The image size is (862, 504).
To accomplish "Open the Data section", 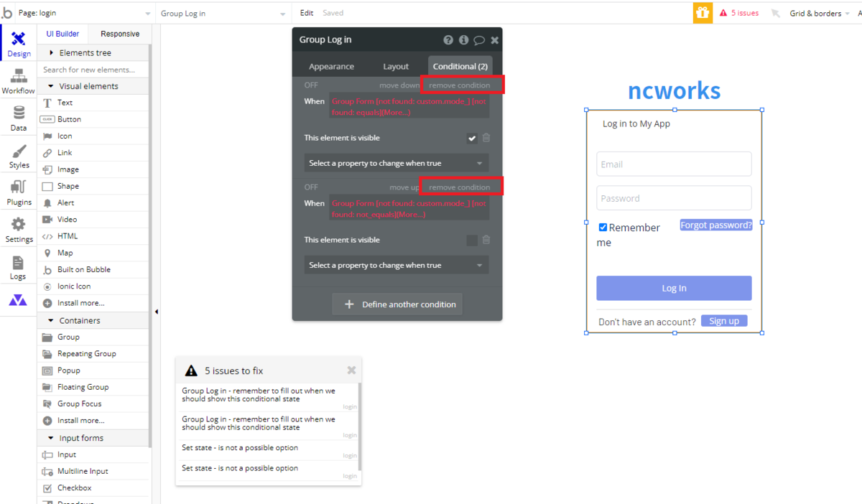I will pyautogui.click(x=19, y=119).
